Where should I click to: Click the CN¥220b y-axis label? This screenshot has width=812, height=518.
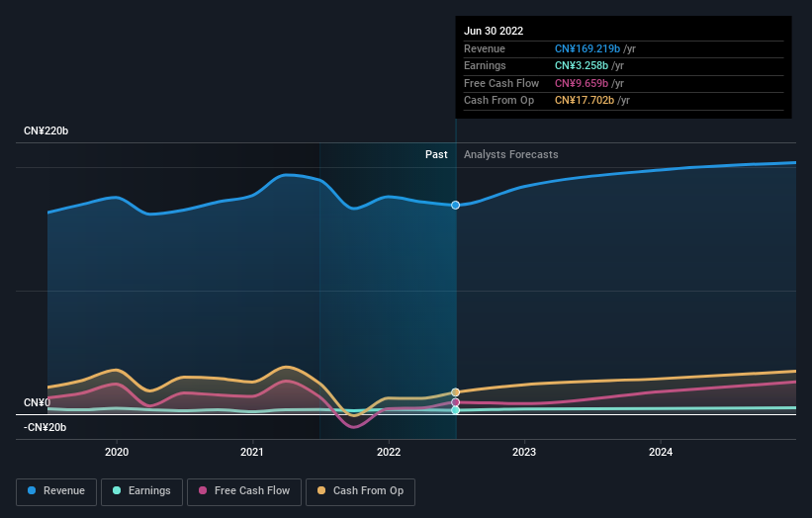(46, 130)
